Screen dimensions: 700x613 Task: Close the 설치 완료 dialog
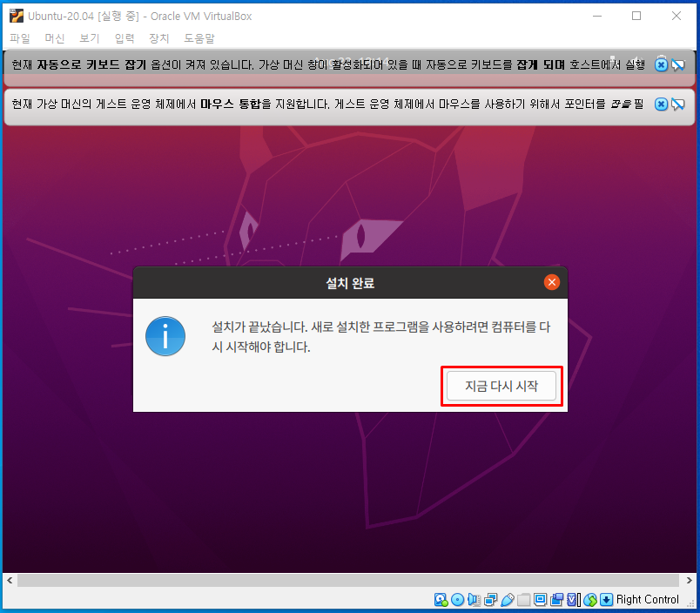click(552, 281)
